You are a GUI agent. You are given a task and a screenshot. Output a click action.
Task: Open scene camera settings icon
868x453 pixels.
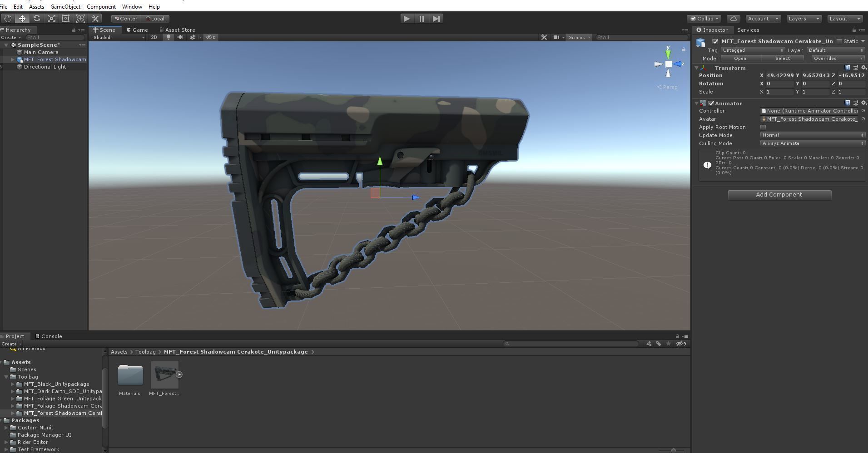pos(556,37)
